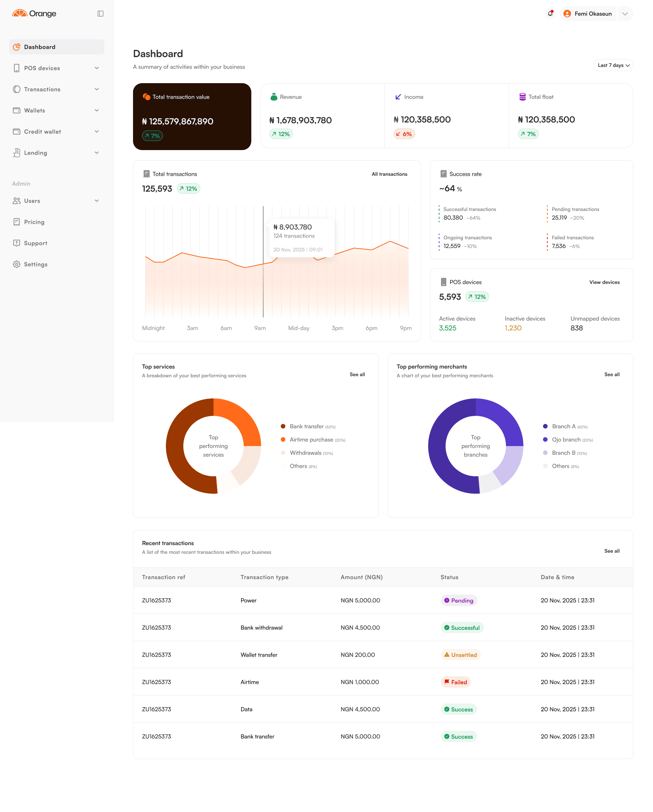Expand Users submenu chevron
Viewport: 653px width, 812px height.
pyautogui.click(x=97, y=201)
